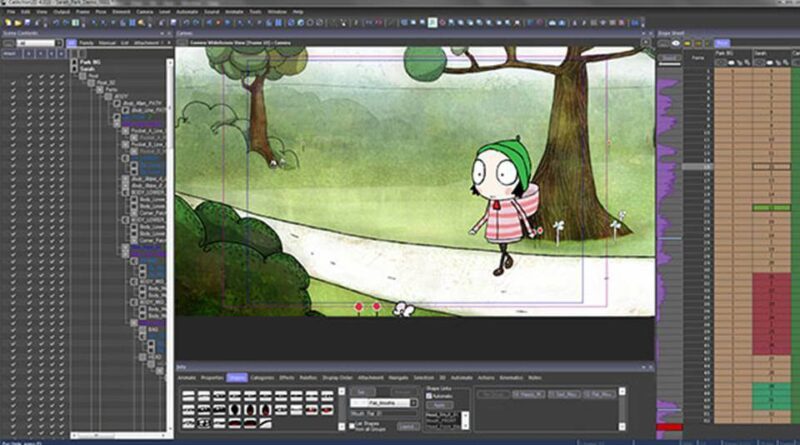Click the green sheet toolbar icon
Image resolution: width=800 pixels, height=445 pixels.
click(x=76, y=23)
